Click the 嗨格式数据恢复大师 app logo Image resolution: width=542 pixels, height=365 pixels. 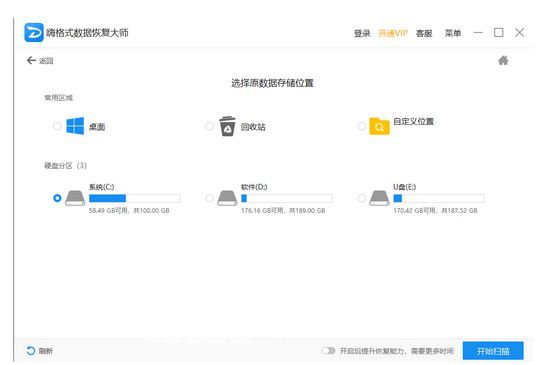pos(34,32)
